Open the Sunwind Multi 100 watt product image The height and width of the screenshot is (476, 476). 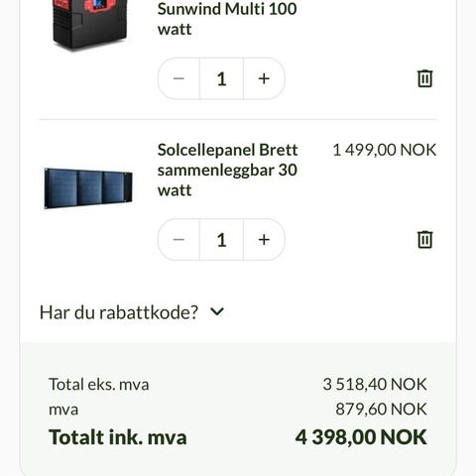click(89, 25)
